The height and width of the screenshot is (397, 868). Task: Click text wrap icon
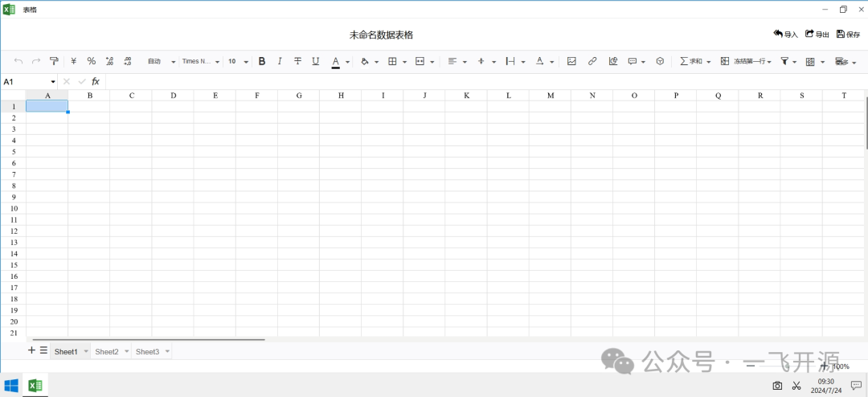point(510,61)
